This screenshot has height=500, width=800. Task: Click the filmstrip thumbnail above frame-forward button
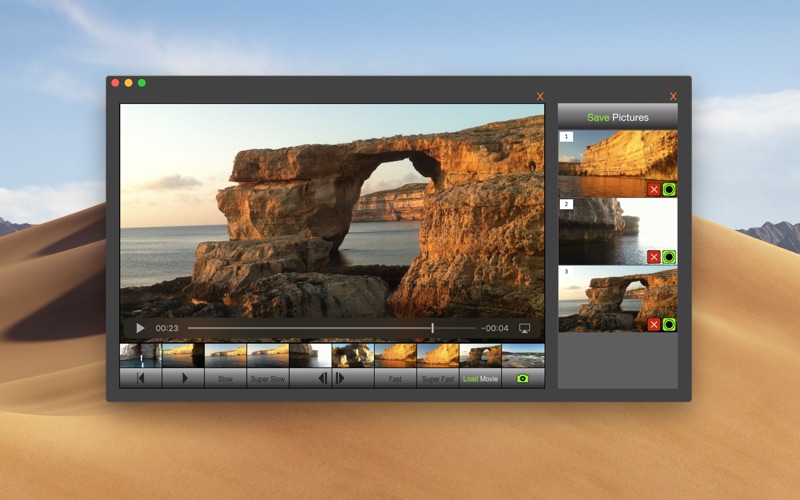(353, 355)
